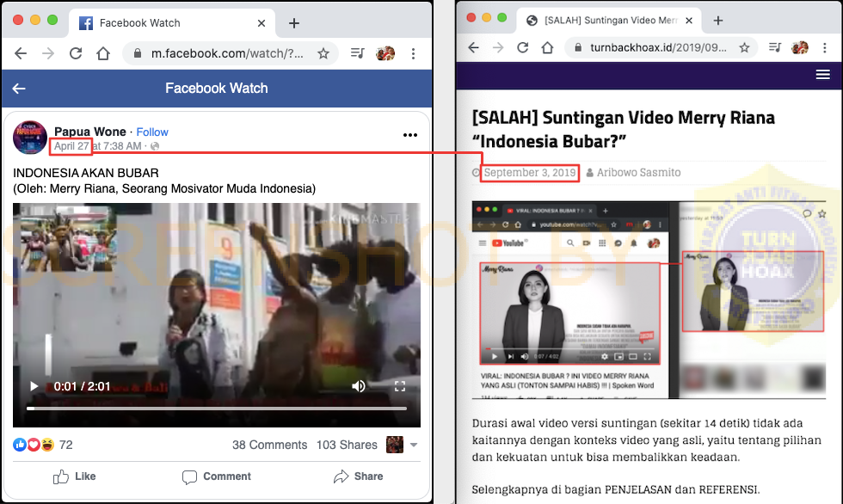Click the m.facebook.com address bar
The width and height of the screenshot is (843, 504).
pyautogui.click(x=231, y=53)
